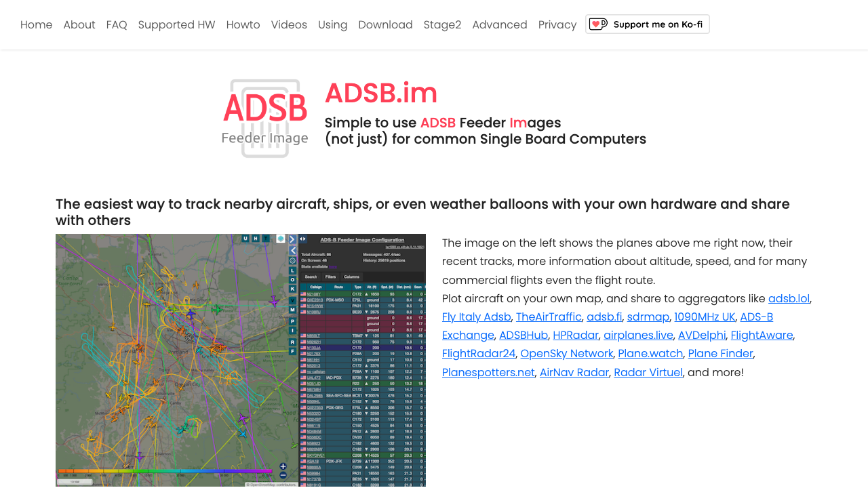Open the Home menu item
The image size is (868, 488).
pos(37,25)
